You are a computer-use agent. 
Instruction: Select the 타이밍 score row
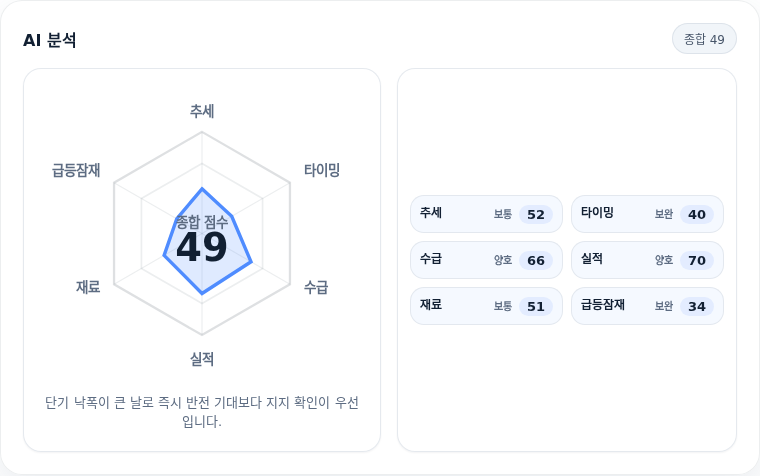point(647,214)
